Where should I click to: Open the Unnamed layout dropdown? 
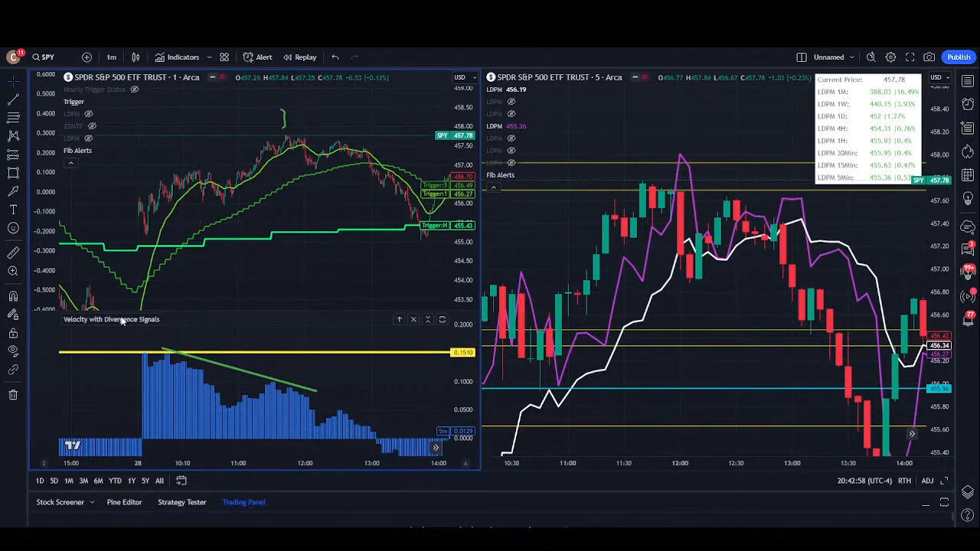834,57
